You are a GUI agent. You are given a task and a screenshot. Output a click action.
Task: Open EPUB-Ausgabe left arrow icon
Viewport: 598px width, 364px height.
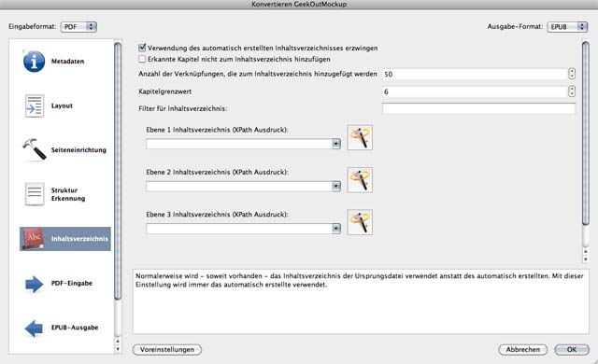pyautogui.click(x=34, y=328)
